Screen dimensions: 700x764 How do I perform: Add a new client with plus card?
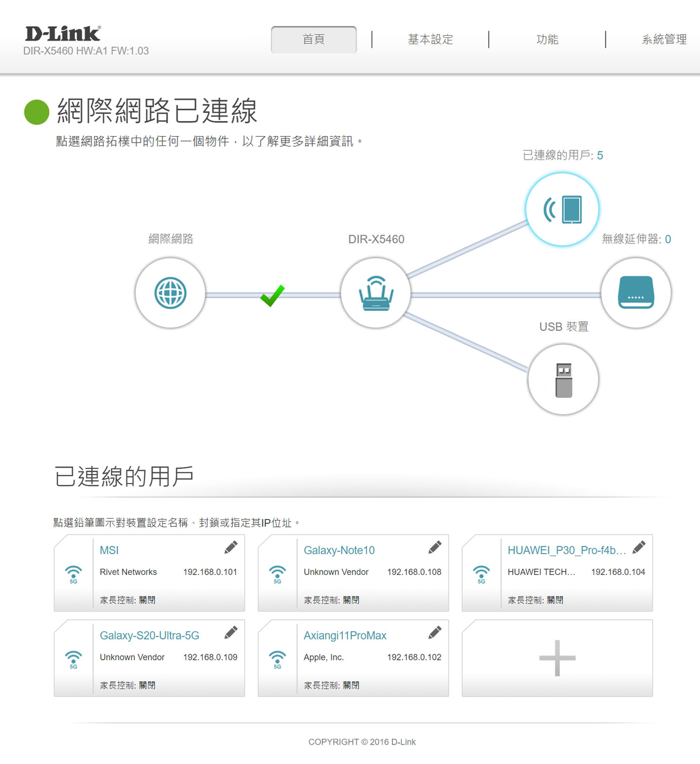coord(557,658)
